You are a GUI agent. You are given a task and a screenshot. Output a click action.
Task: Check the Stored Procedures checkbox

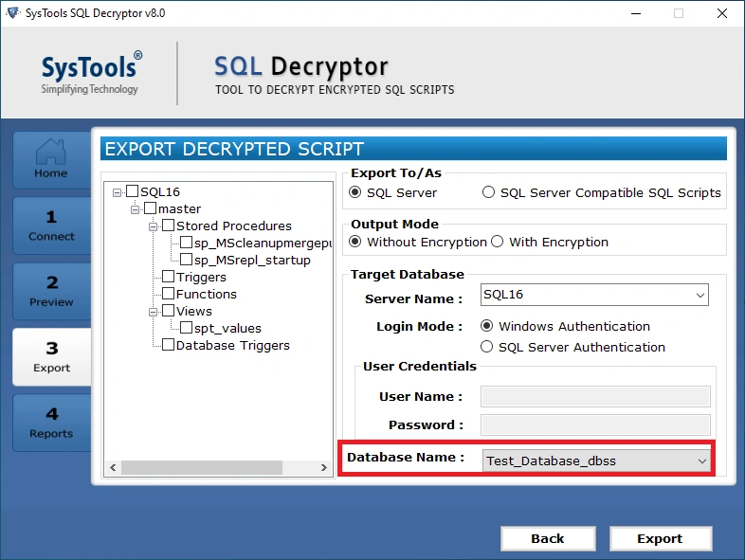pyautogui.click(x=168, y=226)
